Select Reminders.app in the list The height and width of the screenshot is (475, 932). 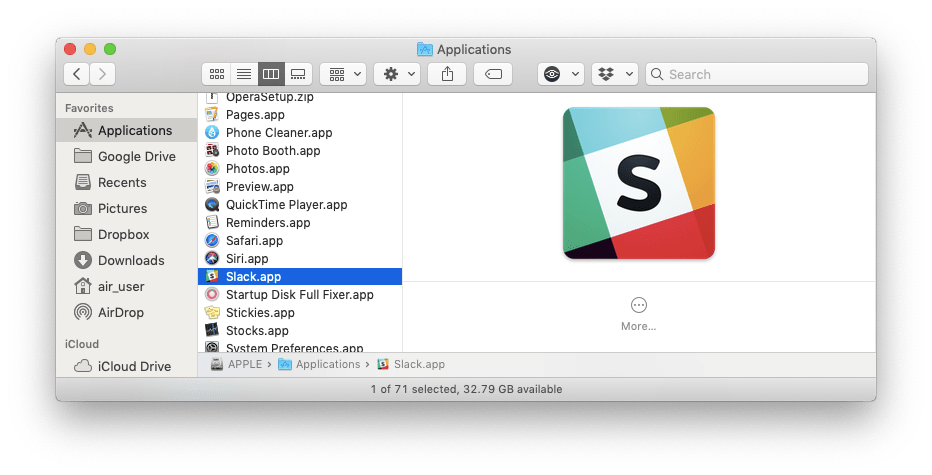click(300, 223)
